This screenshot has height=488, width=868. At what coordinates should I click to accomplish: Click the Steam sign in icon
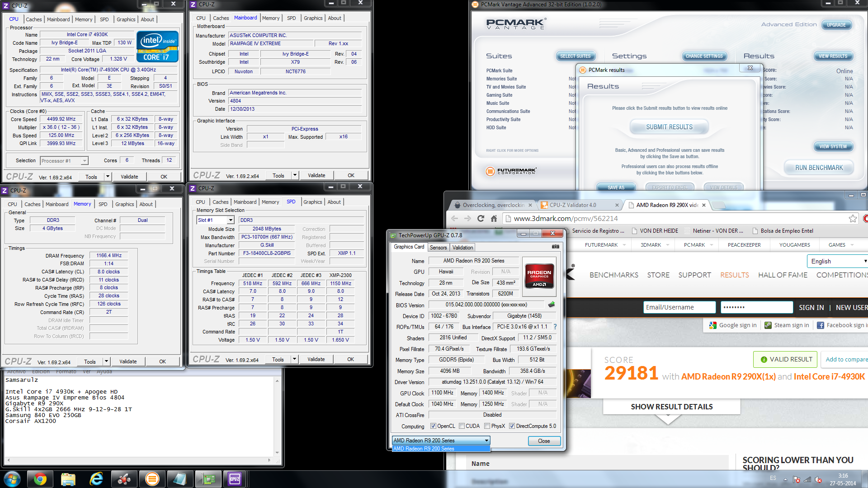768,325
